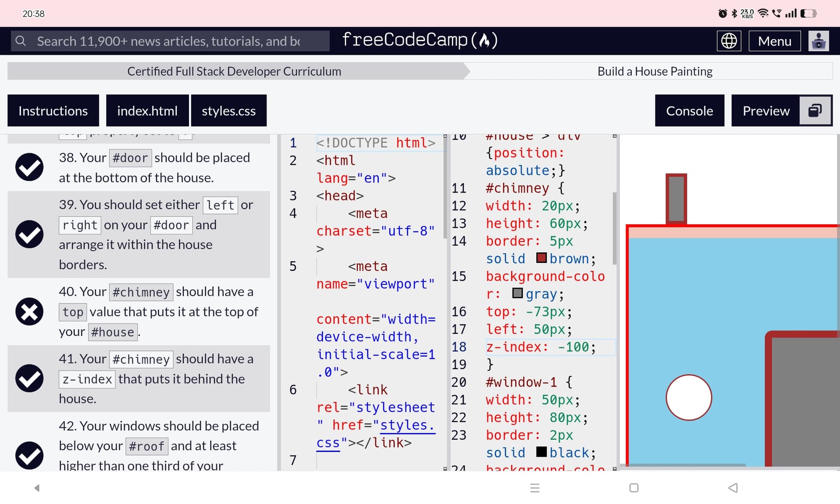The image size is (840, 504).
Task: Focus the search articles input field
Action: 175,41
